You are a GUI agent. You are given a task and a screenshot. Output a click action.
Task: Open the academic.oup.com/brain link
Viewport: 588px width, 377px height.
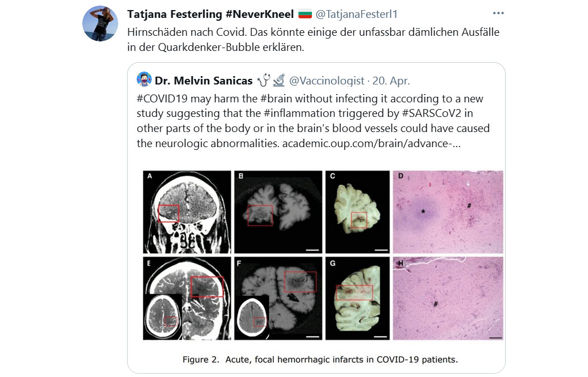tap(371, 143)
